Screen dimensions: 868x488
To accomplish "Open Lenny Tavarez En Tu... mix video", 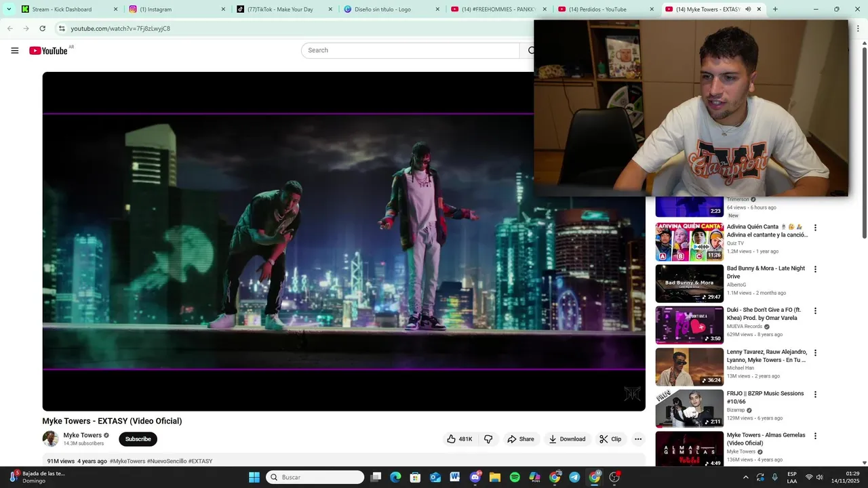I will point(767,356).
